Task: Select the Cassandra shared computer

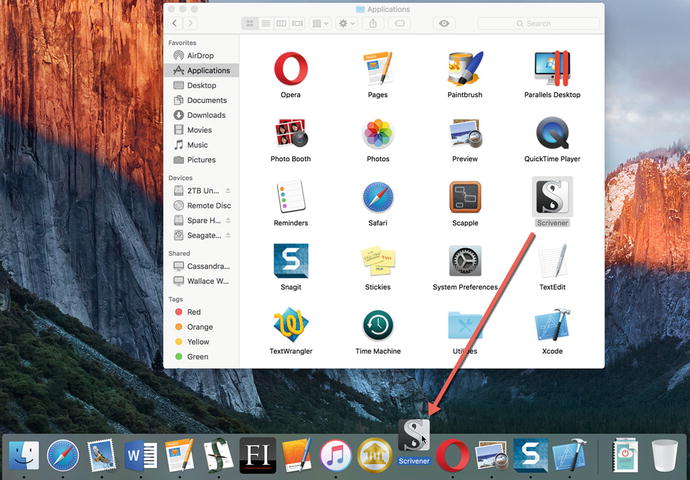Action: point(202,266)
